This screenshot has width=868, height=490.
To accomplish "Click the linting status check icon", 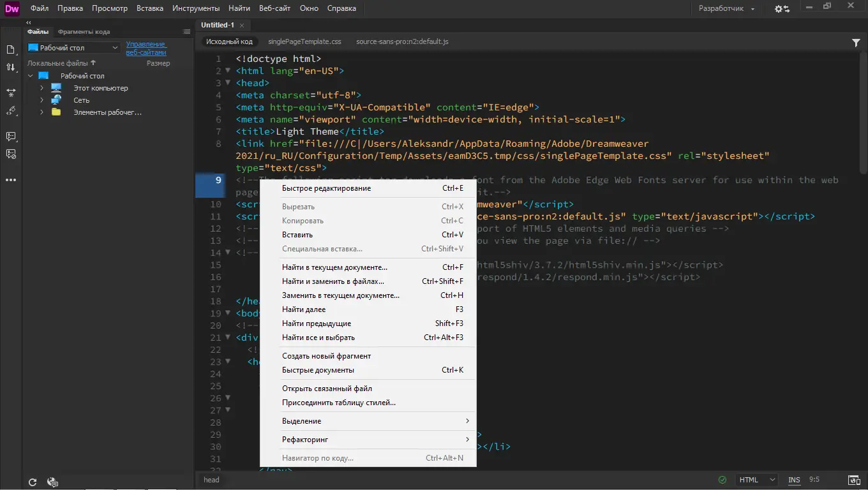I will tap(723, 480).
